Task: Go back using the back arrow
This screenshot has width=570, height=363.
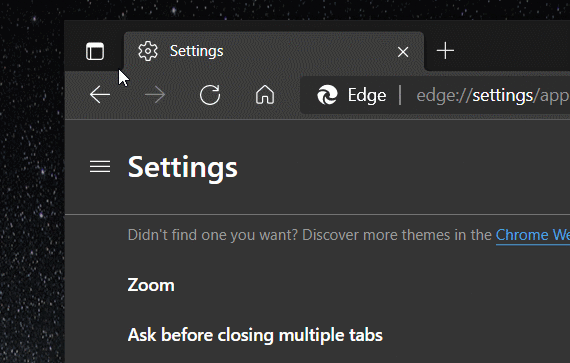Action: [100, 95]
